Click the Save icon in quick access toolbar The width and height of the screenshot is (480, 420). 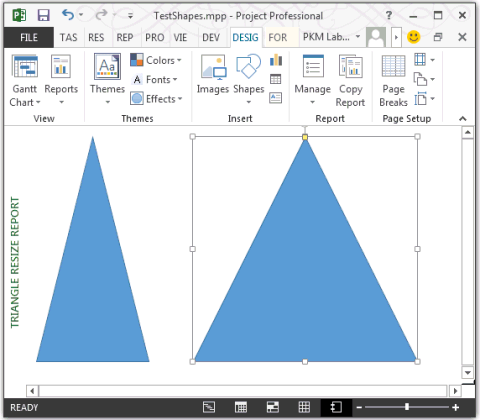click(43, 15)
